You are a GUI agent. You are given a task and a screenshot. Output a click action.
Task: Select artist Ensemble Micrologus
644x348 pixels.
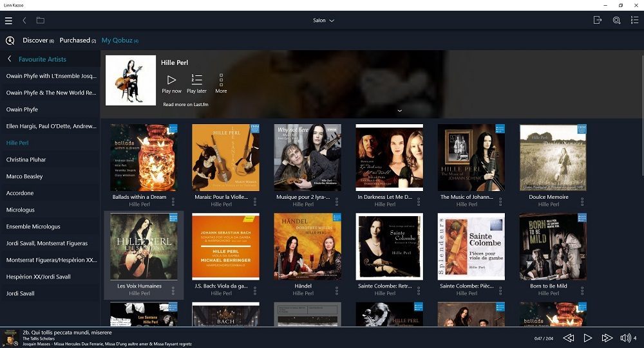(50, 226)
